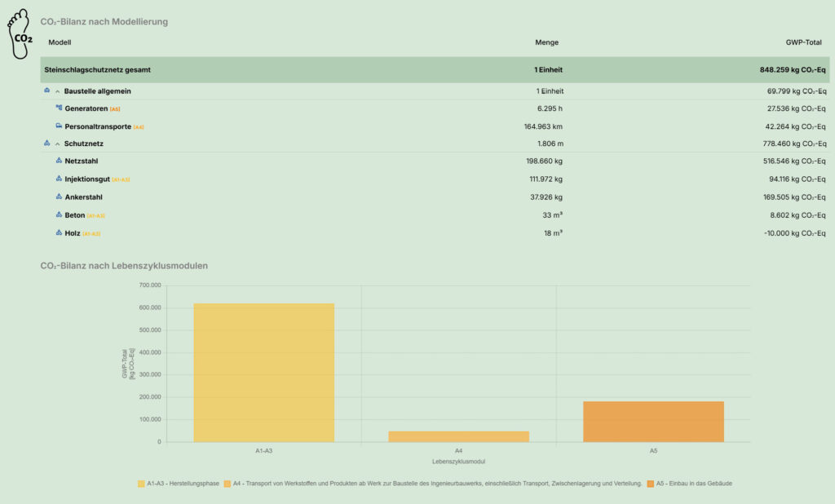Click the A4 tag next to Personaltransporte
Viewport: 835px width, 504px height.
(x=139, y=127)
